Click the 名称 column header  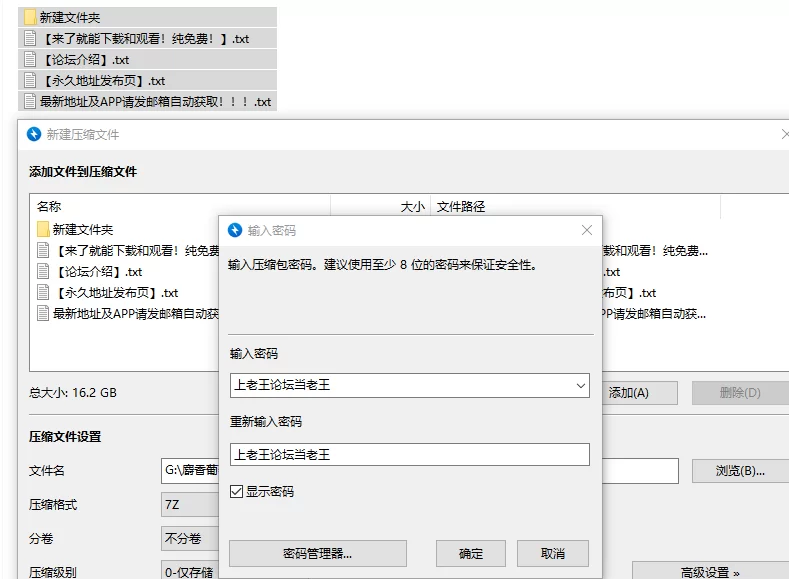point(49,207)
